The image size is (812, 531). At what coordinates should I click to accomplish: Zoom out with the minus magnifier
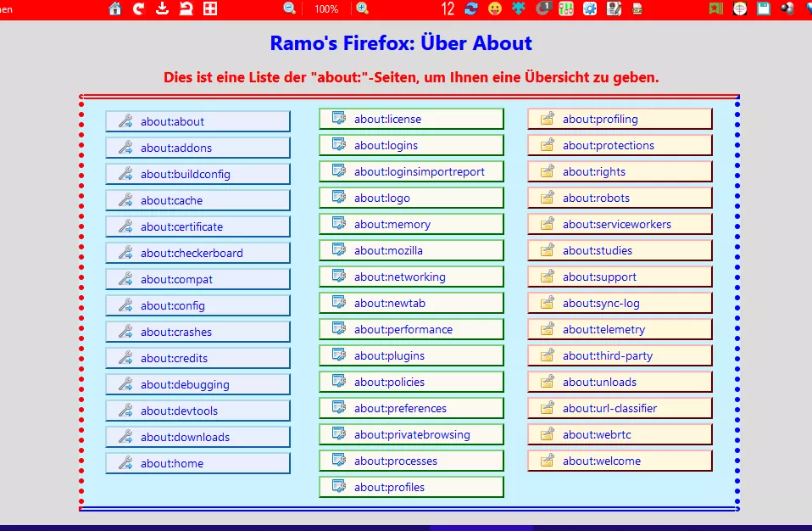click(290, 8)
